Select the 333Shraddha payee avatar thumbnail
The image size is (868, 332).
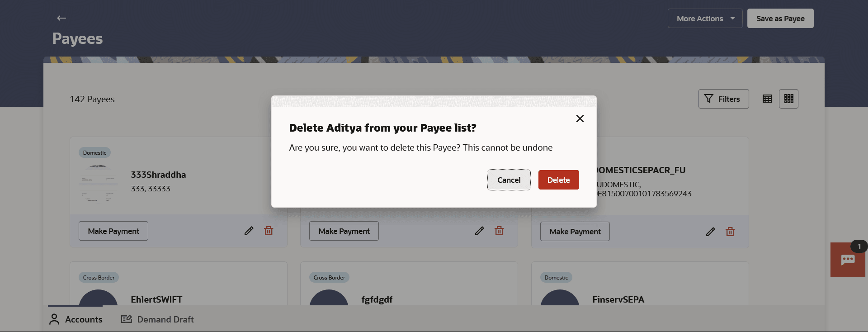pyautogui.click(x=98, y=183)
